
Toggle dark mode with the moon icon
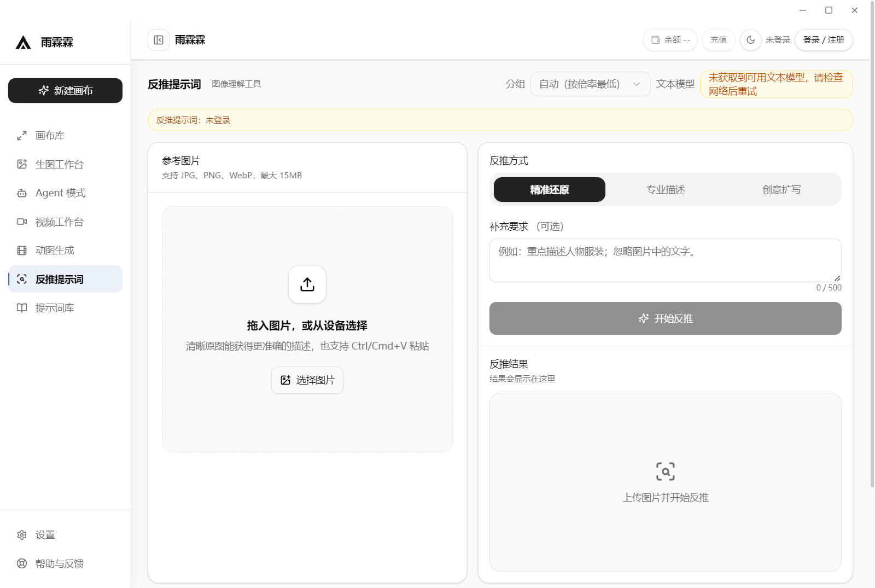[750, 40]
